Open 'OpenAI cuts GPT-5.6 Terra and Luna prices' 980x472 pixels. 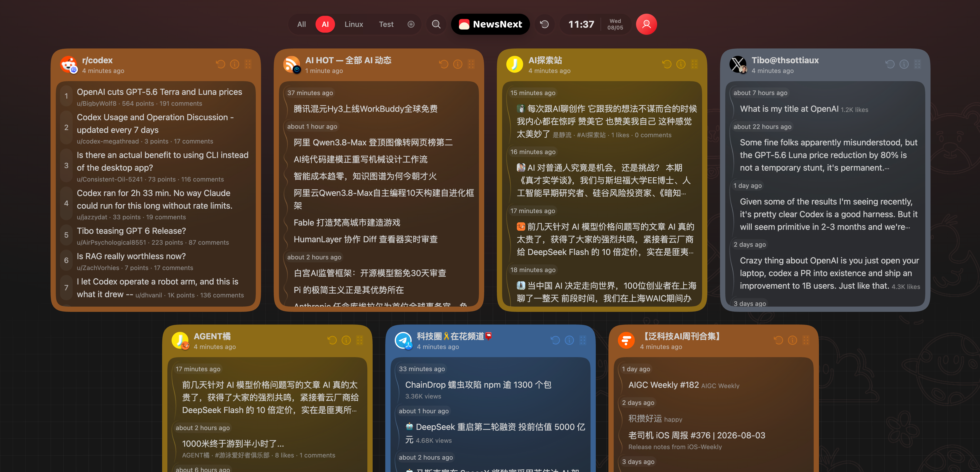click(159, 92)
